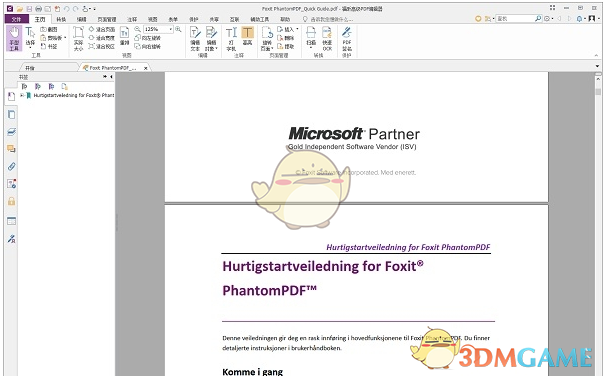Open the Scan dropdown button
The width and height of the screenshot is (603, 376).
tap(311, 48)
